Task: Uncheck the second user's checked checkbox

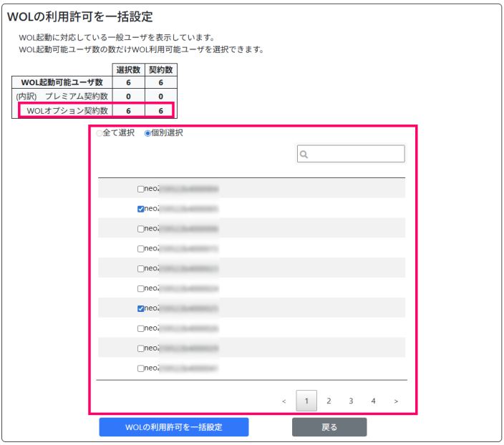Action: coord(140,210)
